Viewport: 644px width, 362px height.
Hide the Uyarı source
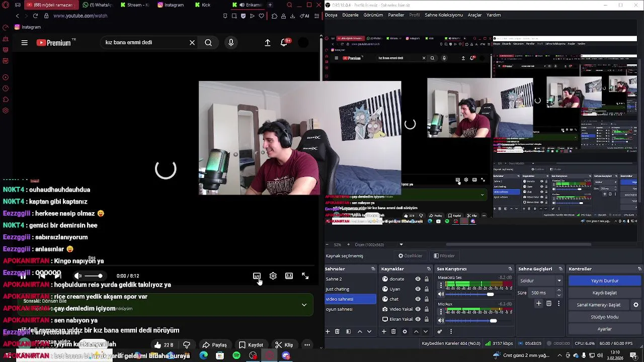coord(418,289)
